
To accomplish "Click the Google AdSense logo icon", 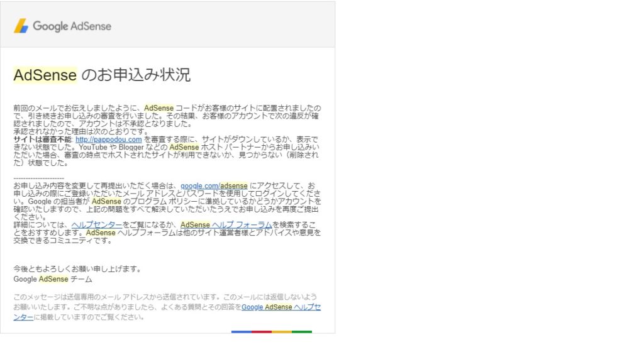I will point(21,26).
